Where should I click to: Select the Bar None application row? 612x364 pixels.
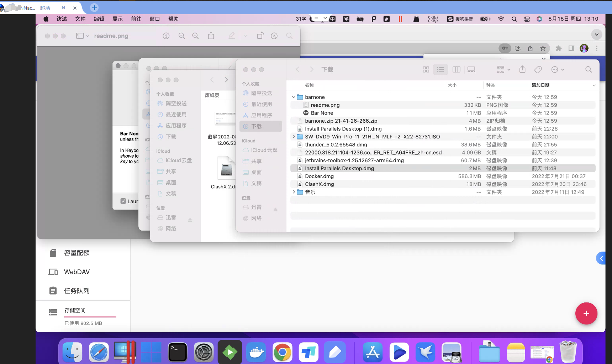pos(443,113)
